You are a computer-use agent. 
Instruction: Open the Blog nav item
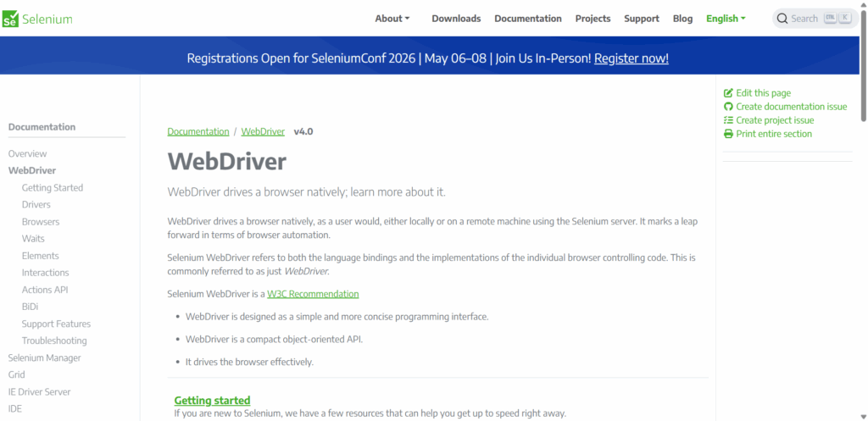[682, 19]
